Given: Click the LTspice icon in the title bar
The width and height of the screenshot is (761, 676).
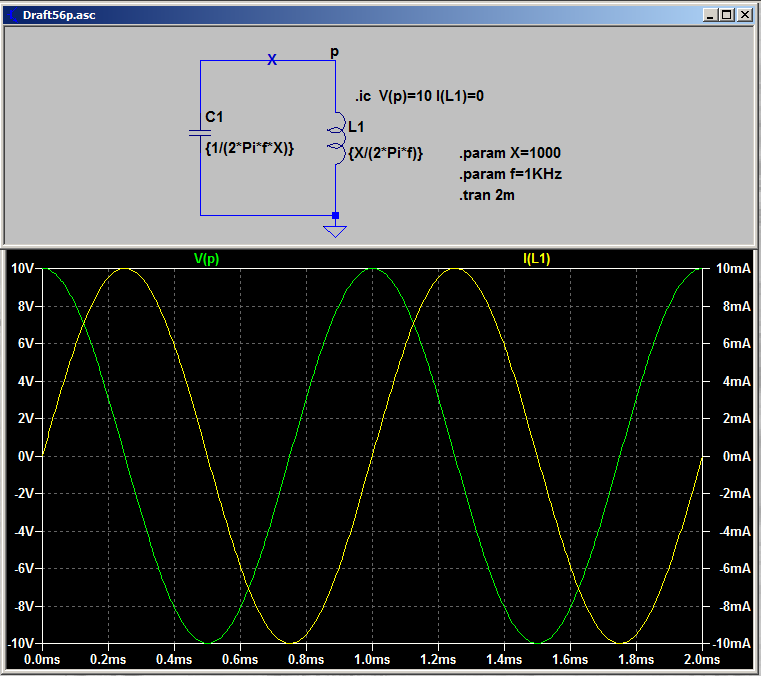Looking at the screenshot, I should tap(12, 15).
